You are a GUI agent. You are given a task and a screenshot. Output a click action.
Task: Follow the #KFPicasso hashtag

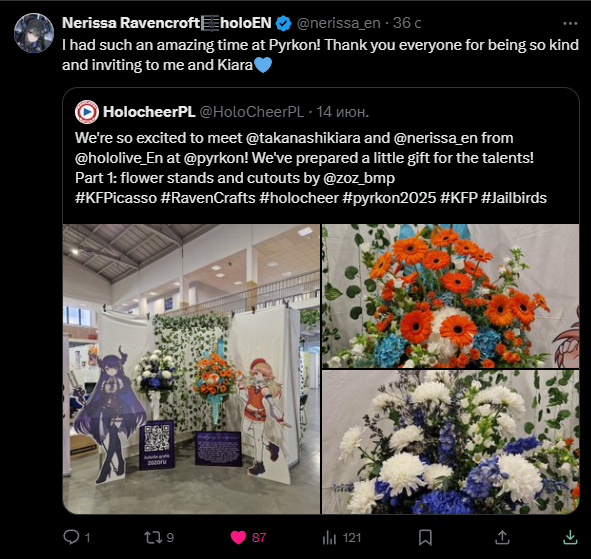(116, 198)
